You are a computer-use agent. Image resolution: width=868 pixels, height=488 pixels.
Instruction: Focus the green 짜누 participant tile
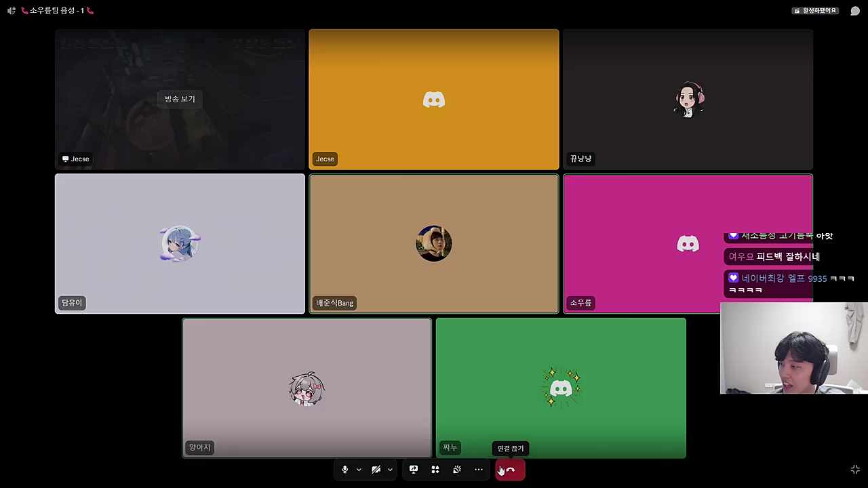pyautogui.click(x=561, y=388)
